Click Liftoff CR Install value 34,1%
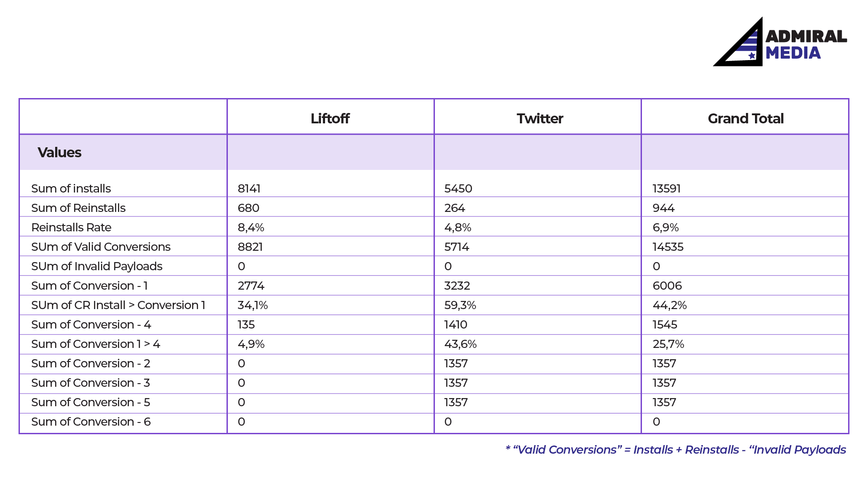This screenshot has height=488, width=868. pos(253,305)
